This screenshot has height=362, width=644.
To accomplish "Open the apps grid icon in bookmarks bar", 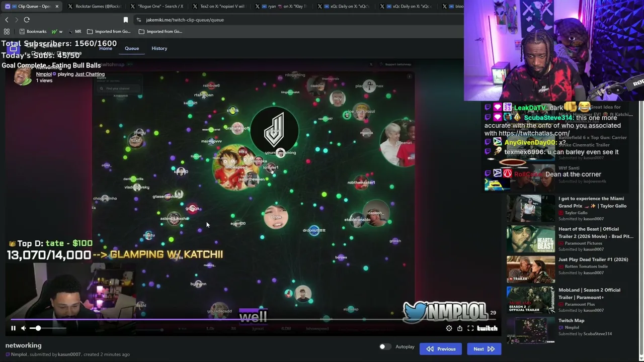I will [x=7, y=31].
